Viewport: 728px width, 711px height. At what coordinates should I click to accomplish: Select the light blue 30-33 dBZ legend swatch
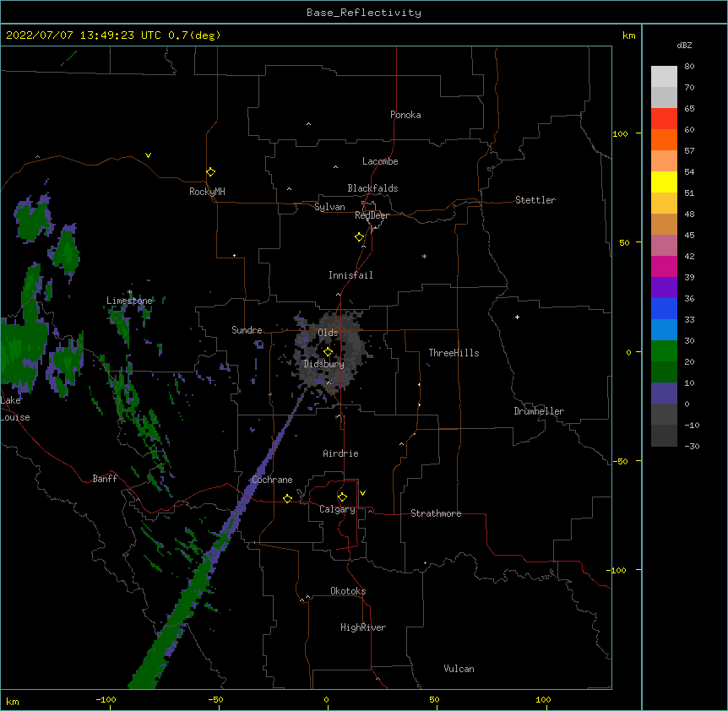point(664,330)
